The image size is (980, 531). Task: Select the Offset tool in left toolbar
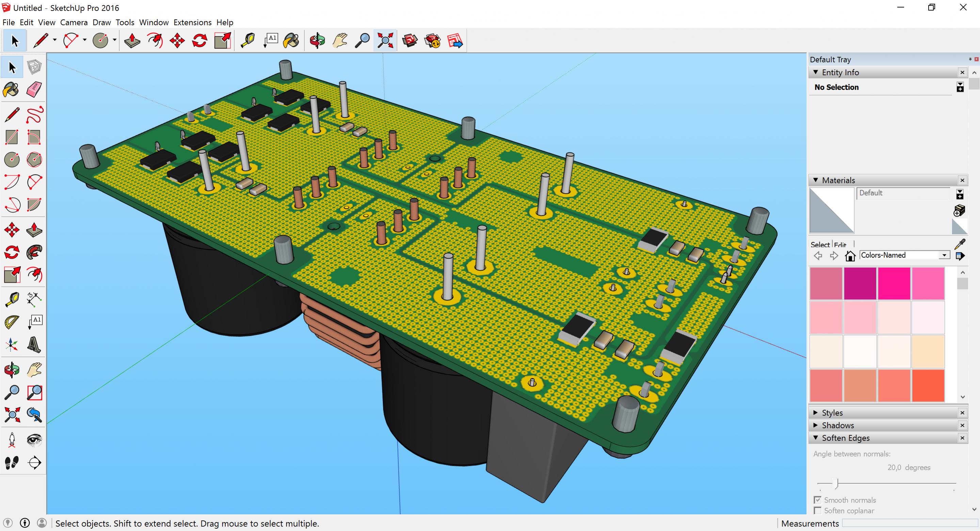pos(34,275)
